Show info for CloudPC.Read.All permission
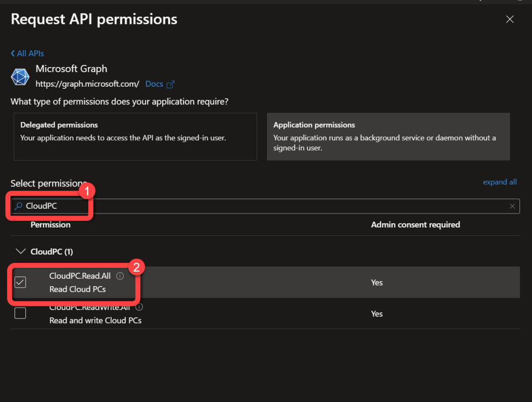Image resolution: width=532 pixels, height=402 pixels. point(120,276)
